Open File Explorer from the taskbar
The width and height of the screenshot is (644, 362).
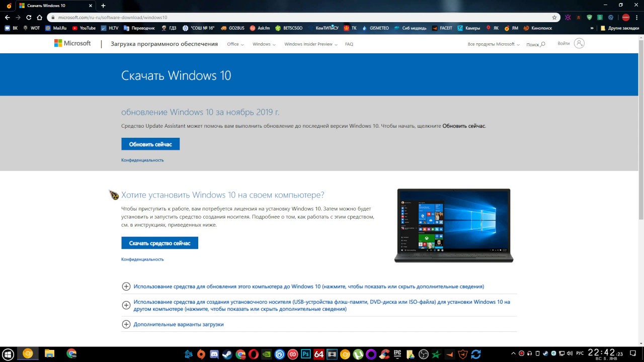coord(49,353)
